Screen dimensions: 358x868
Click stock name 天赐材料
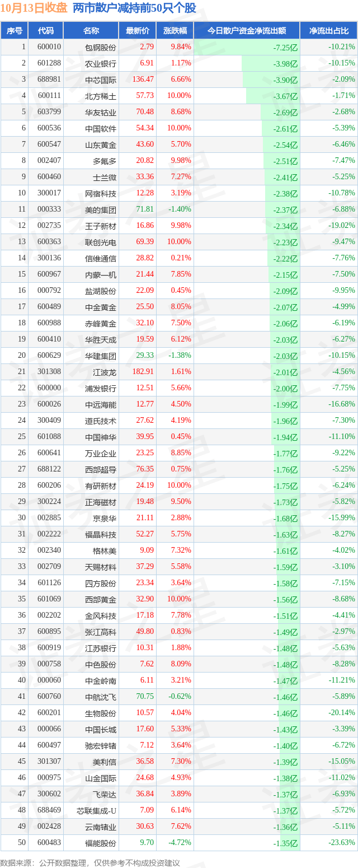(x=101, y=567)
